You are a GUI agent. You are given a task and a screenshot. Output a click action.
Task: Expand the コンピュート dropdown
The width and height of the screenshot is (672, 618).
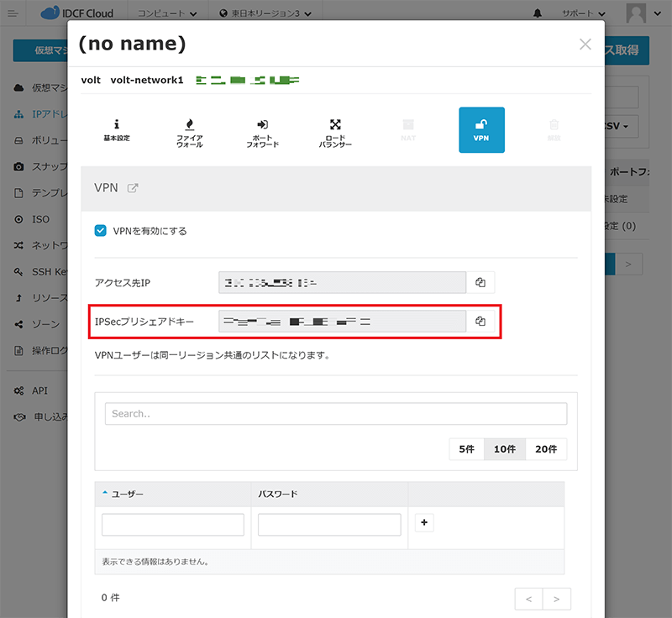pos(168,13)
